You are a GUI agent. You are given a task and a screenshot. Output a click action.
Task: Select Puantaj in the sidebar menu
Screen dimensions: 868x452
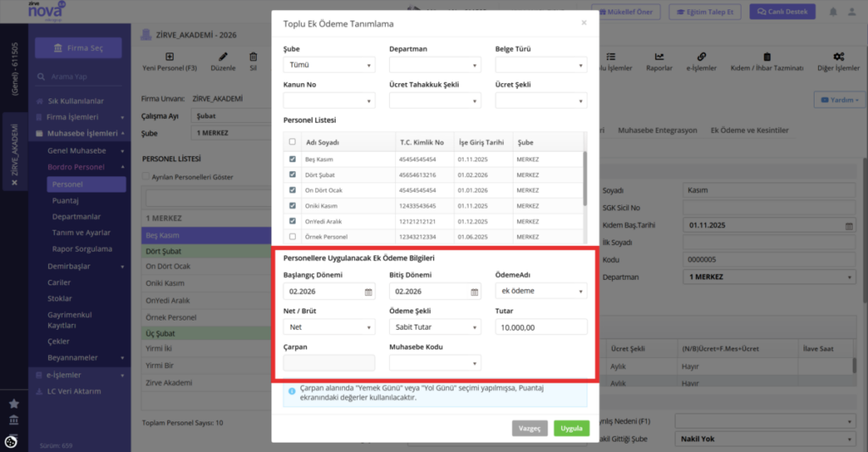click(65, 200)
